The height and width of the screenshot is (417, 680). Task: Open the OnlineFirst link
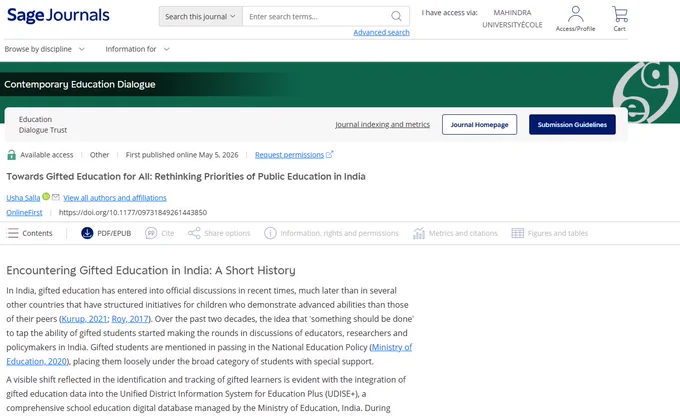click(24, 212)
